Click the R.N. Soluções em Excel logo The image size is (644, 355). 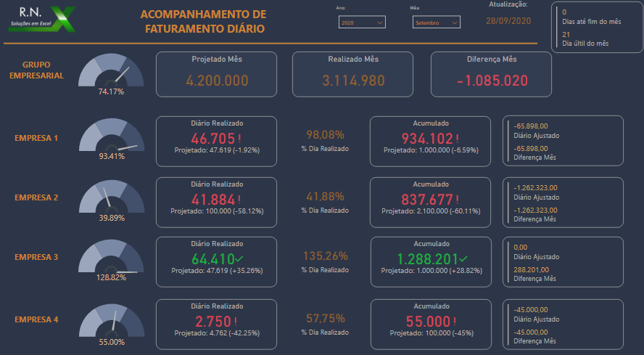pos(42,20)
